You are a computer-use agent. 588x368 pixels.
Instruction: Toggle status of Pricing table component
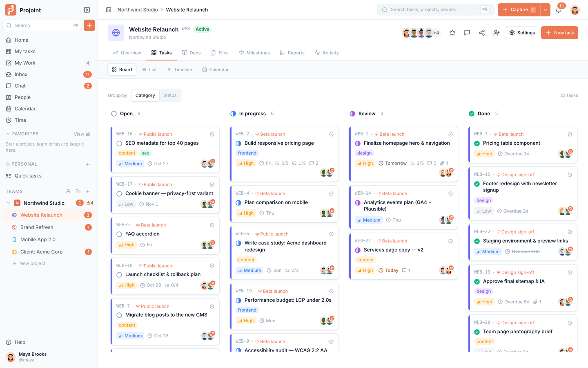pyautogui.click(x=477, y=144)
